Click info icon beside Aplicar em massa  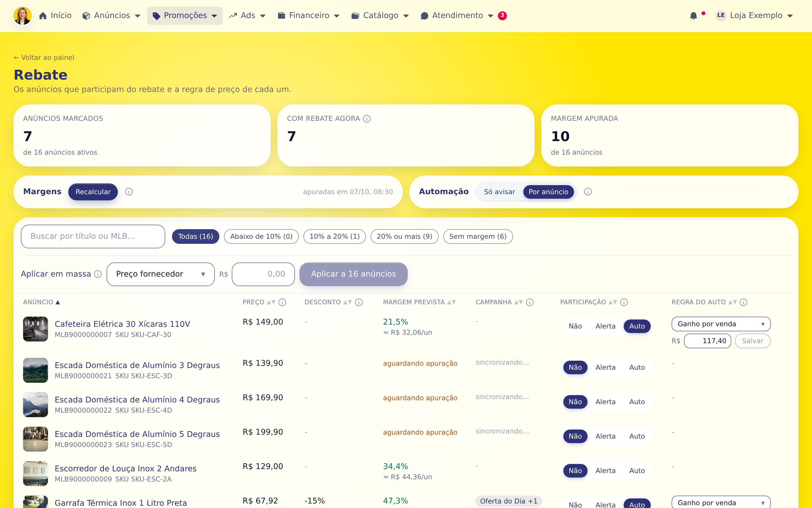pyautogui.click(x=98, y=274)
